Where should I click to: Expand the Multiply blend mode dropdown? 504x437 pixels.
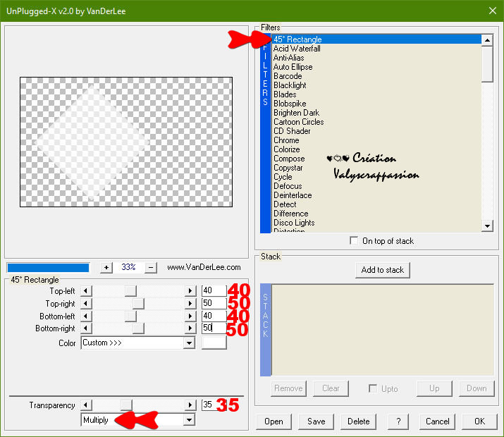(188, 419)
